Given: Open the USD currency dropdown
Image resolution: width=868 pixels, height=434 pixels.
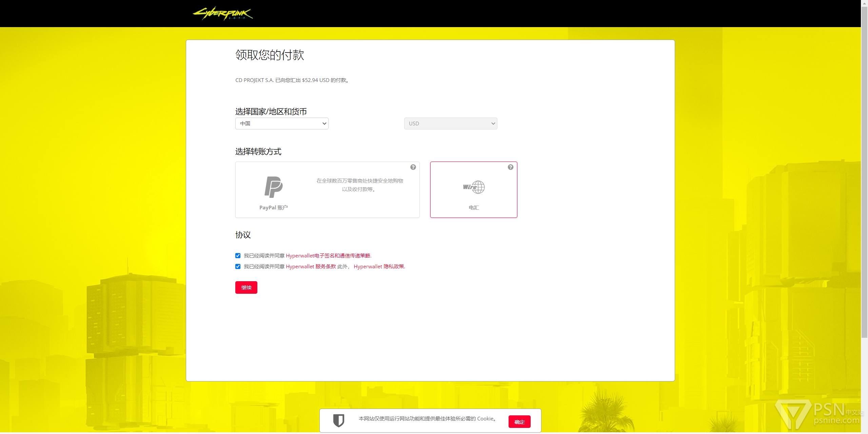Looking at the screenshot, I should [x=450, y=124].
